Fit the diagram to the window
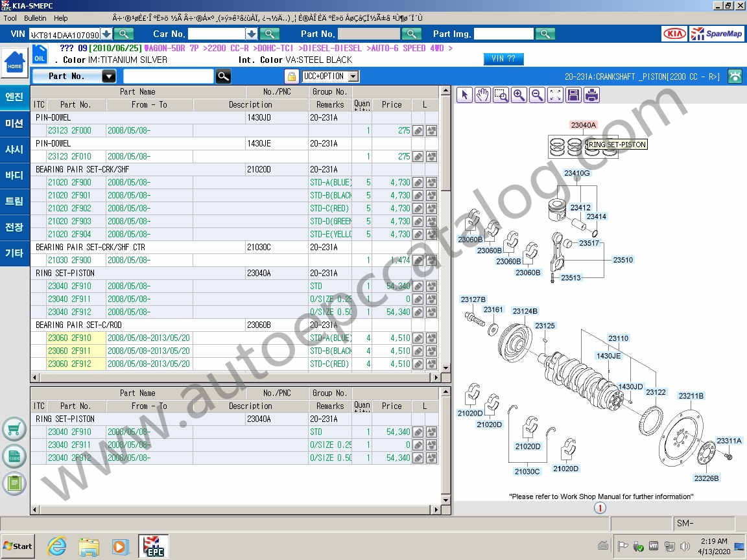 tap(556, 95)
